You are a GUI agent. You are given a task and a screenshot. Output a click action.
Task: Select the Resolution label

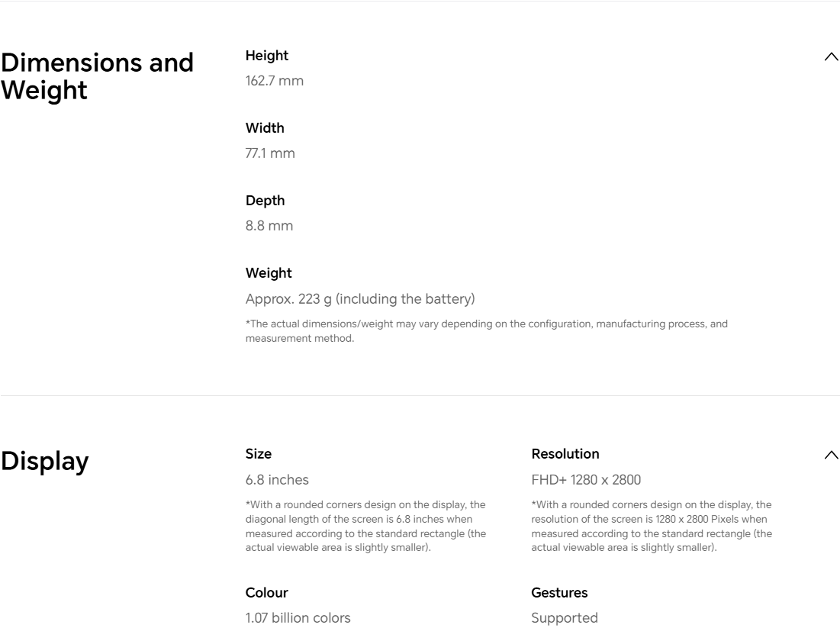tap(565, 454)
